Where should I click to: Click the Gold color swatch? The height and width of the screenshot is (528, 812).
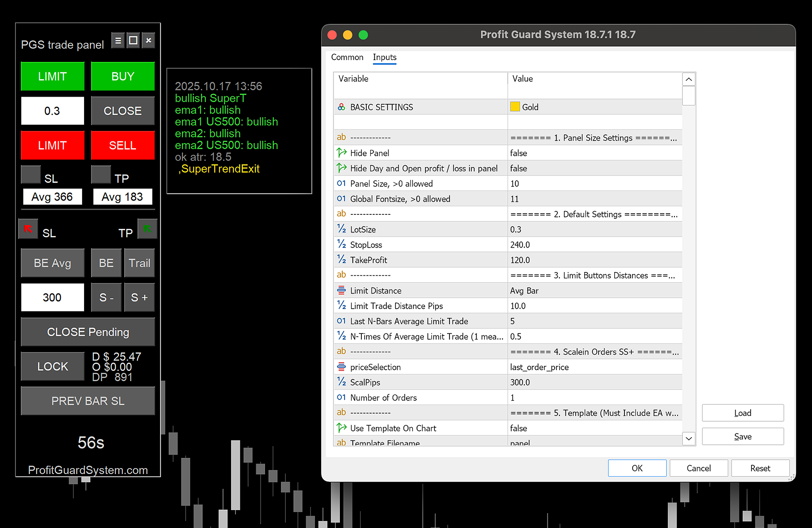pyautogui.click(x=515, y=107)
